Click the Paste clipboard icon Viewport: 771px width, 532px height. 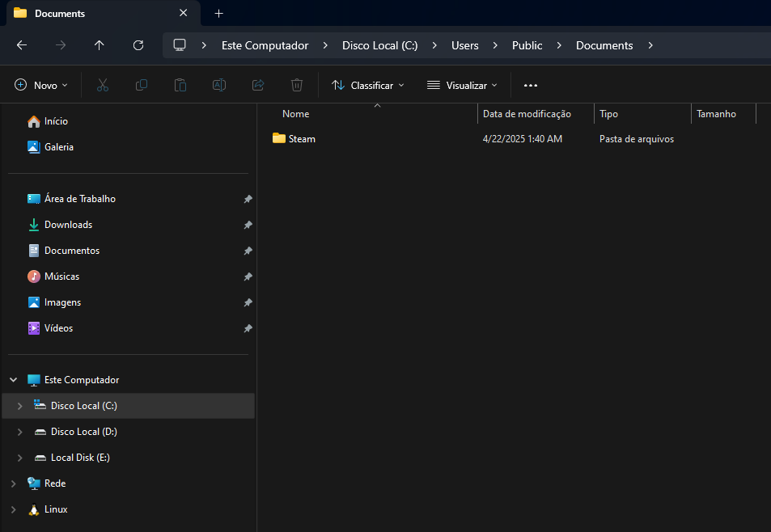click(x=180, y=85)
